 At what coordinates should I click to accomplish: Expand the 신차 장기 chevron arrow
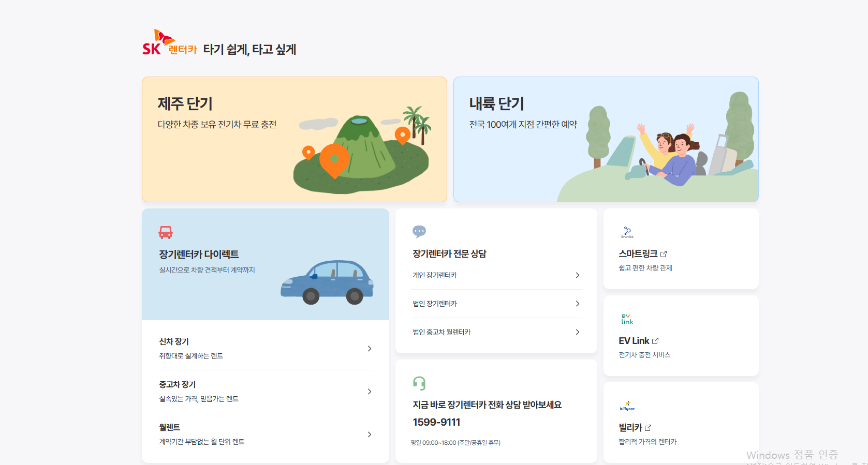[x=369, y=349]
